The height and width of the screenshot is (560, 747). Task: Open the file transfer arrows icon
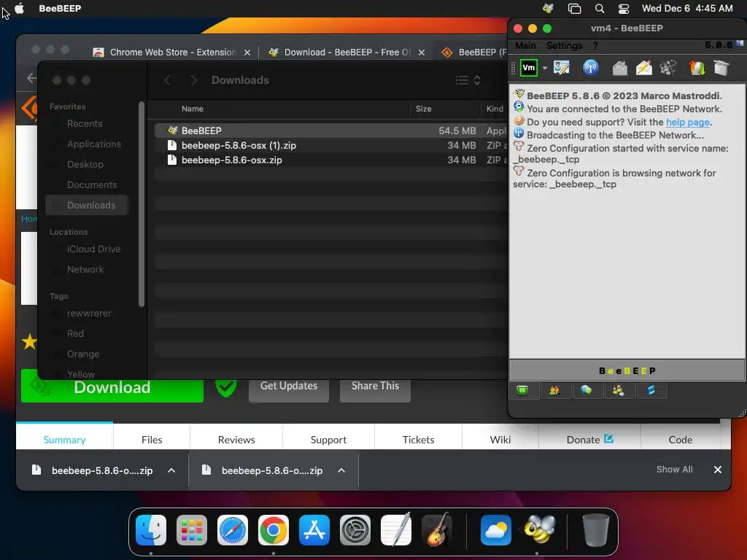pos(697,68)
